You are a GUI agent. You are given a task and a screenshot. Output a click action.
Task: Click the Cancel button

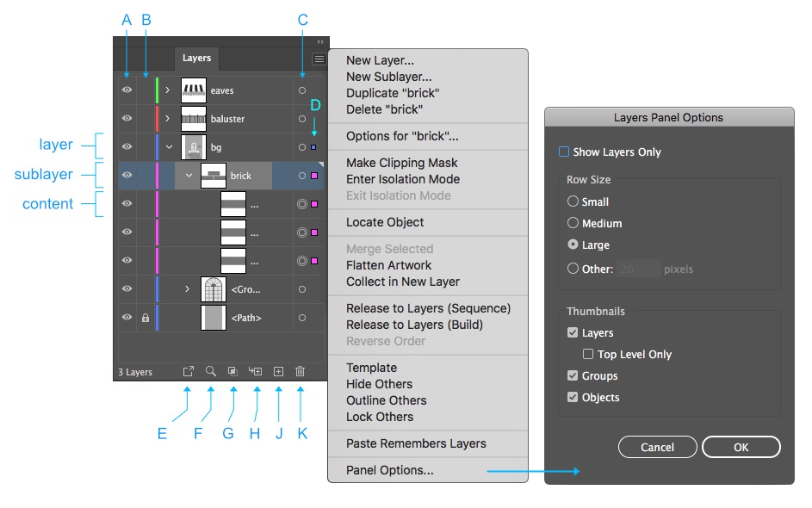[x=657, y=447]
